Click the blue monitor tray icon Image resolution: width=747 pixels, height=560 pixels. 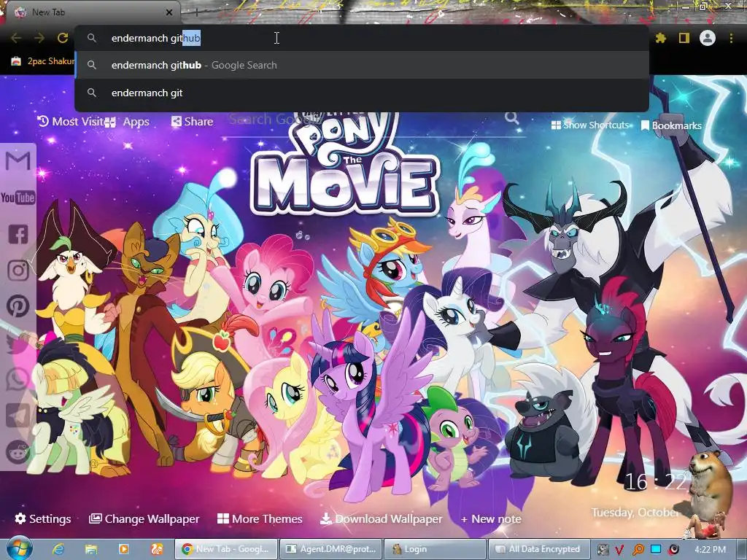coord(656,549)
